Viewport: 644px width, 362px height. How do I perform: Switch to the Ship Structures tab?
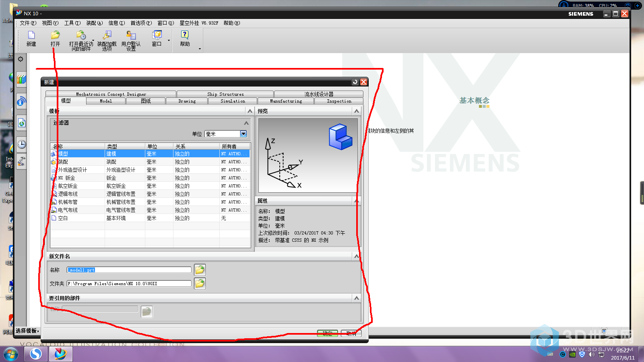(x=225, y=94)
